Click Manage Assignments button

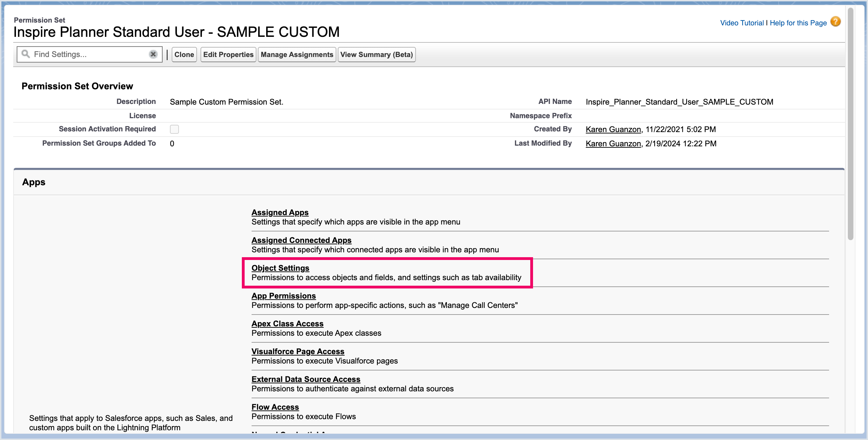pos(296,55)
